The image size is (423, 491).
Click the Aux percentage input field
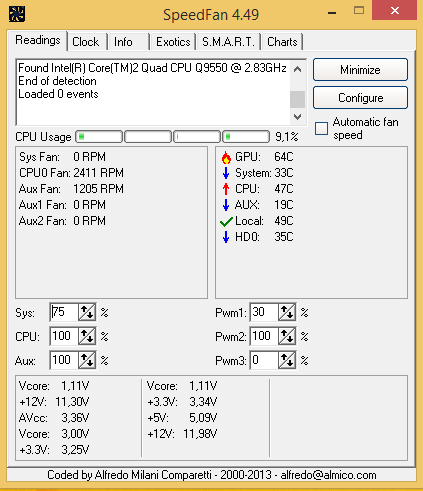pos(64,360)
